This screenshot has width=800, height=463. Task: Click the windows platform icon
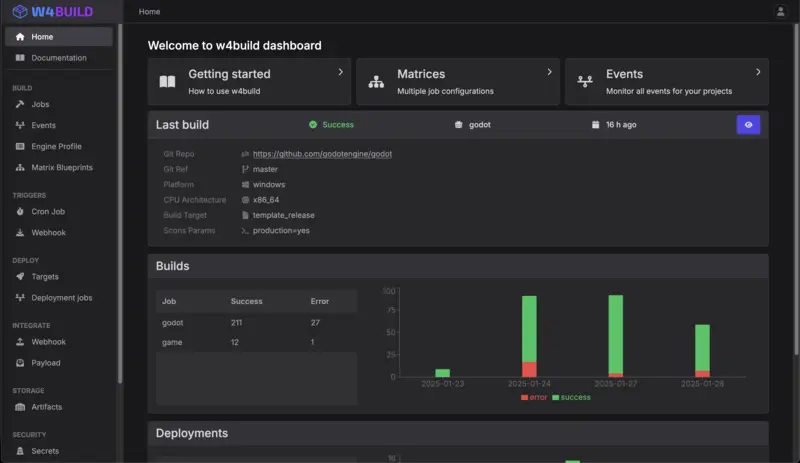tap(245, 184)
